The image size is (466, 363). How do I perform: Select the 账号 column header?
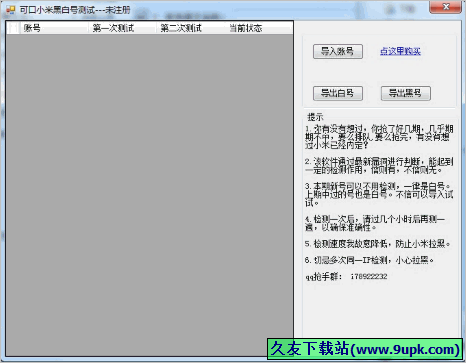(x=54, y=28)
